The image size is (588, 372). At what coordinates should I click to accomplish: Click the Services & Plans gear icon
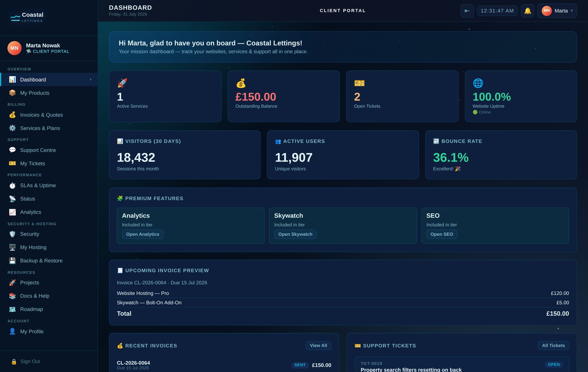tap(12, 128)
